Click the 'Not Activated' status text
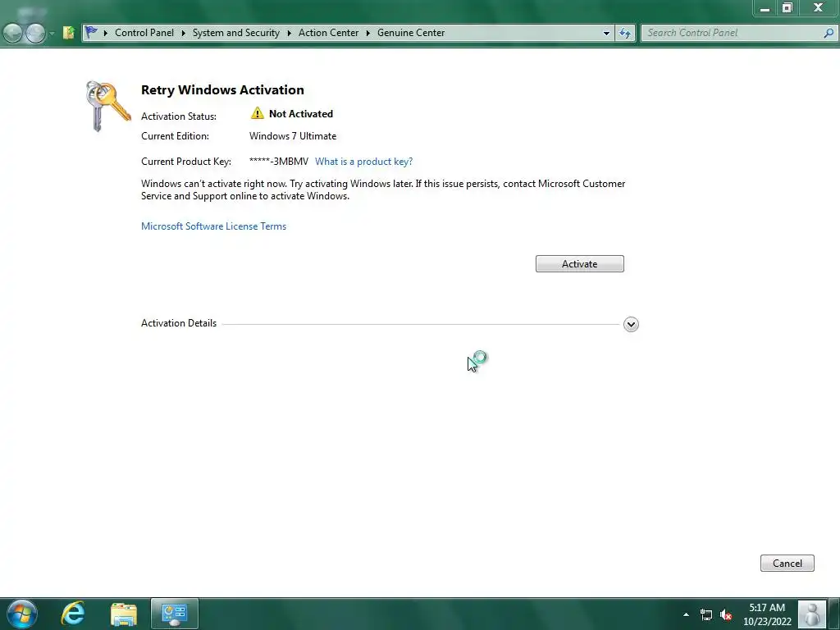840x630 pixels. (301, 113)
